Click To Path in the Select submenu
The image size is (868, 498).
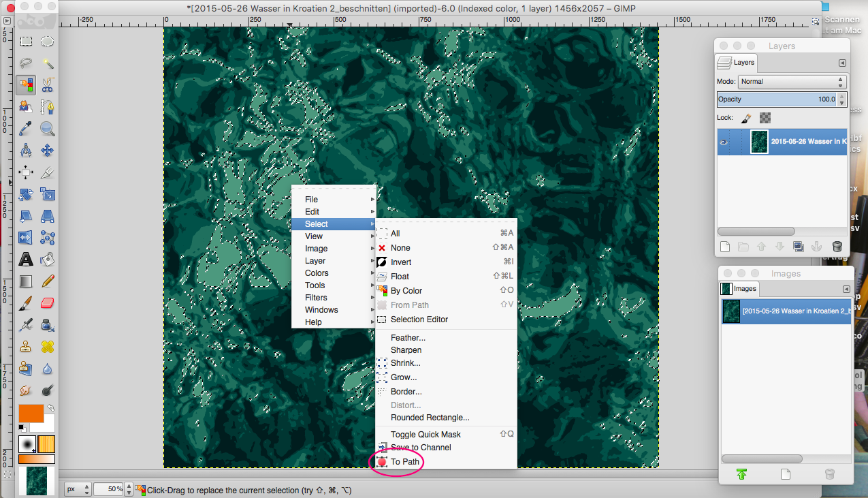click(x=404, y=462)
